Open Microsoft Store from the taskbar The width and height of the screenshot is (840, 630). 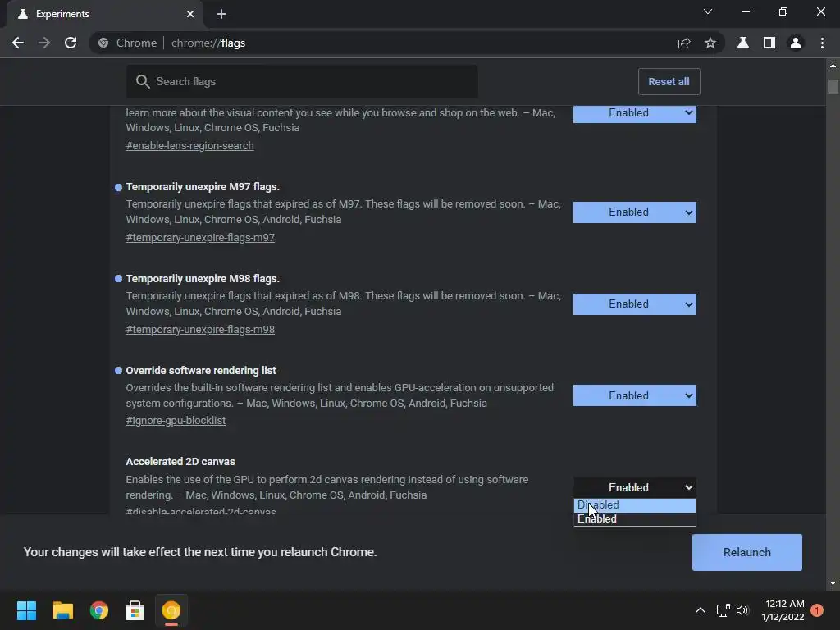tap(135, 610)
